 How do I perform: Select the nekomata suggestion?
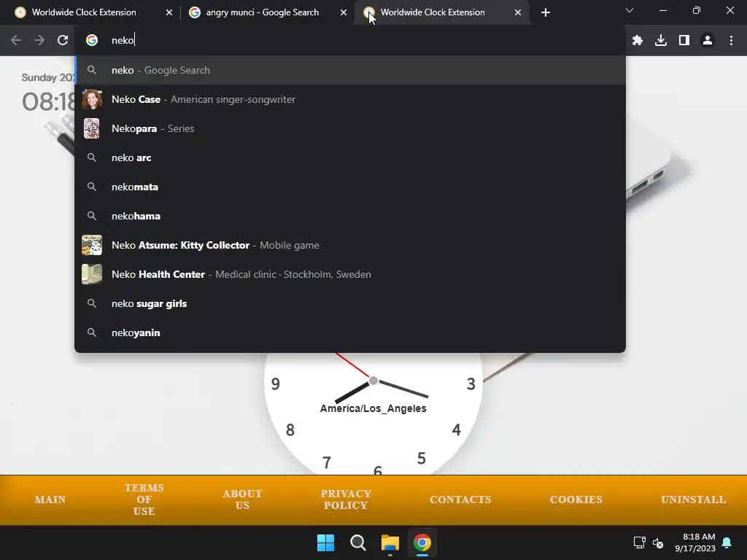(350, 187)
